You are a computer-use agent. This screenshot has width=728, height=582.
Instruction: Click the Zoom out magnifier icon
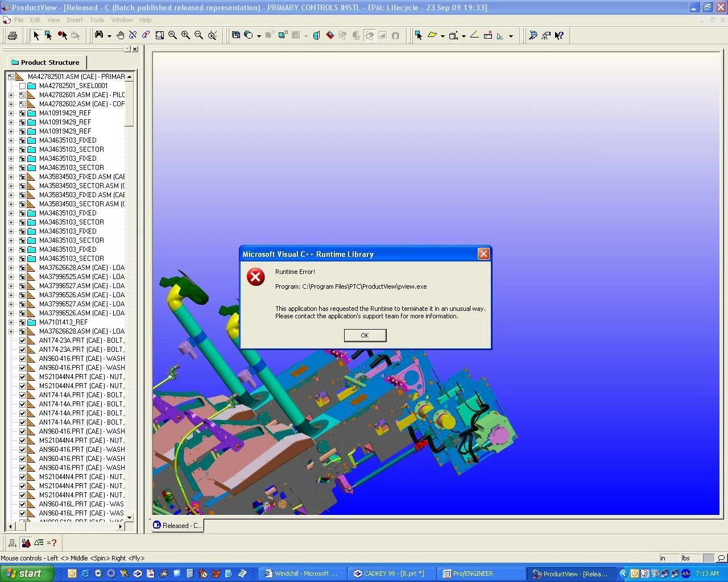coord(198,35)
